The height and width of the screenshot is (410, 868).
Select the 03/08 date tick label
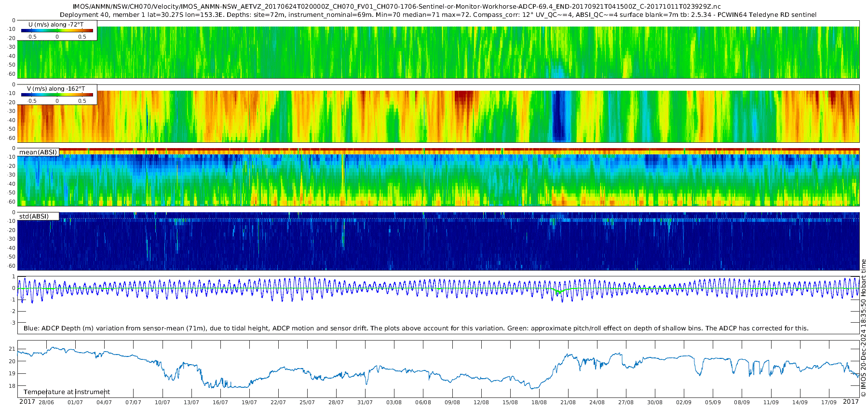click(x=394, y=402)
